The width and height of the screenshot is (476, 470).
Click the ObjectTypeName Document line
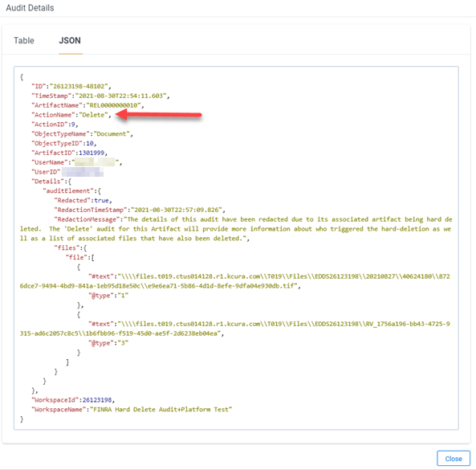(82, 134)
